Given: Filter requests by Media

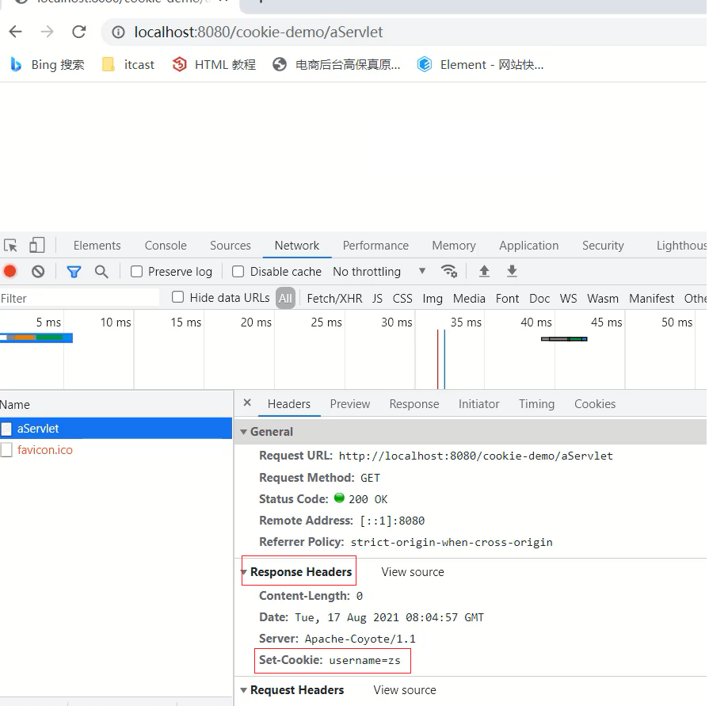Looking at the screenshot, I should point(469,298).
